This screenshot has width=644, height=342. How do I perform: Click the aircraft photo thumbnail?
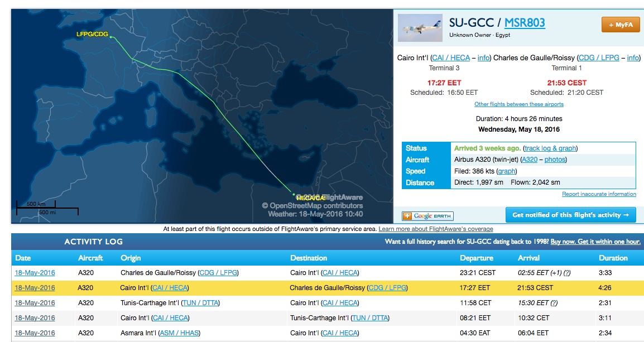click(421, 26)
